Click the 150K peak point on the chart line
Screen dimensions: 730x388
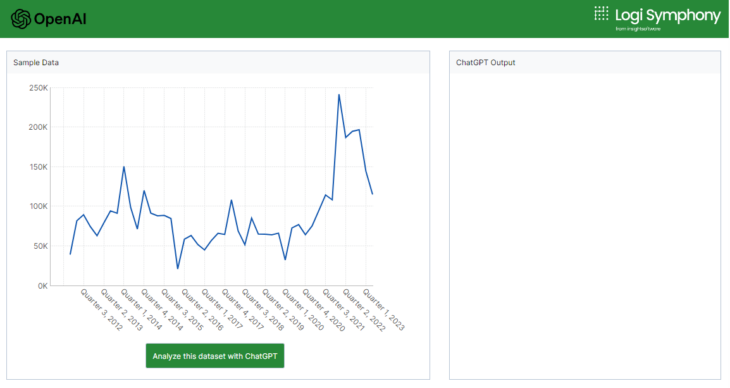coord(124,167)
